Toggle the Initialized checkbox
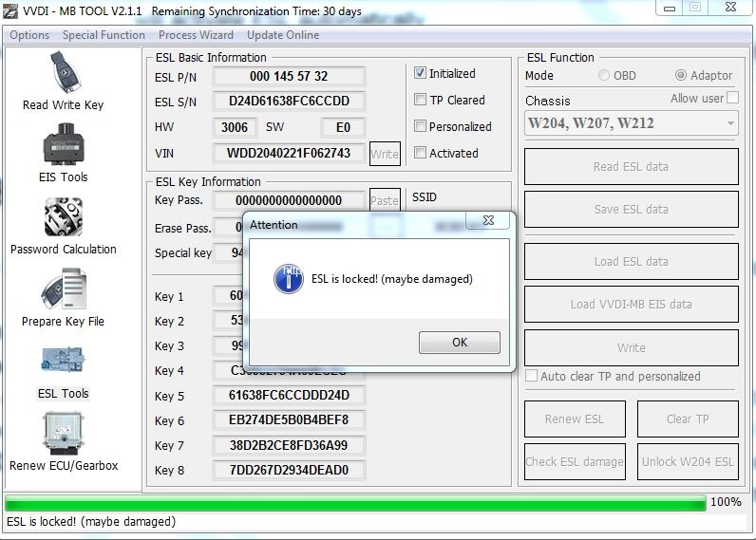 [421, 73]
